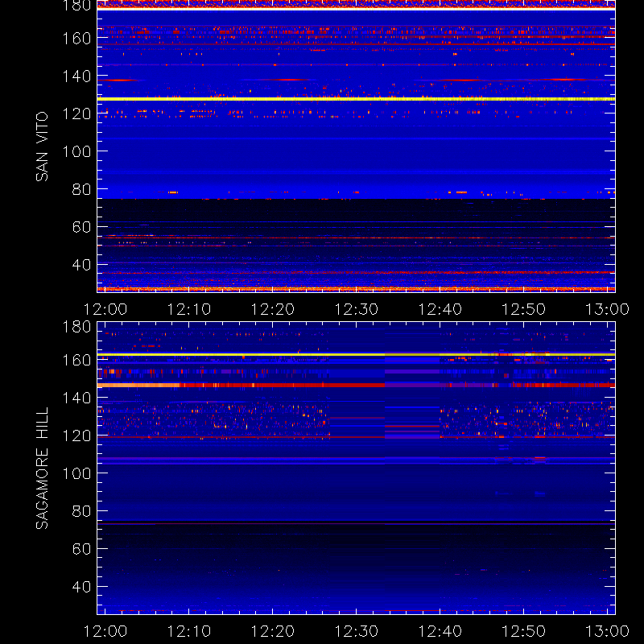Image resolution: width=644 pixels, height=644 pixels.
Task: Click 13:00 time label below Sagamore Hill plot
Action: (607, 631)
